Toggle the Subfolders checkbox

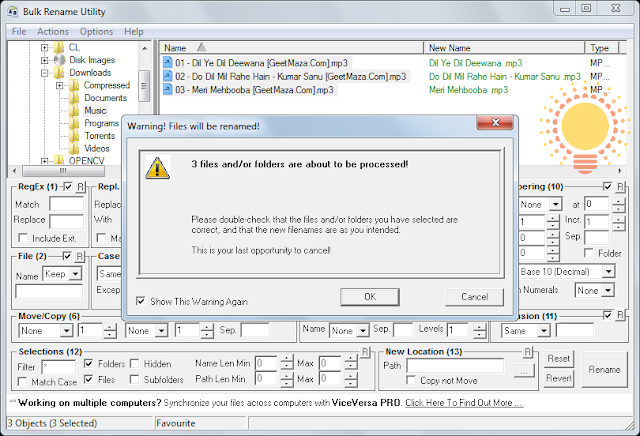(134, 379)
